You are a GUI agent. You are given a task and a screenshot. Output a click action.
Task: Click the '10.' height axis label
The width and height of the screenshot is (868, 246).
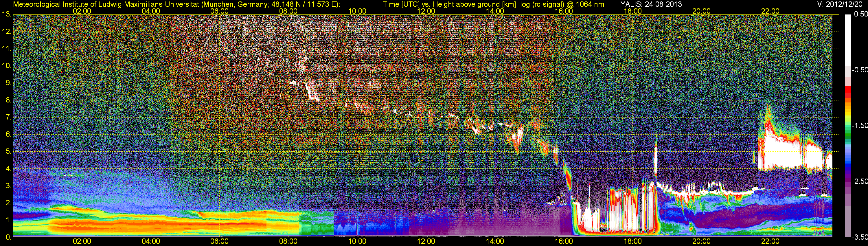click(x=7, y=66)
